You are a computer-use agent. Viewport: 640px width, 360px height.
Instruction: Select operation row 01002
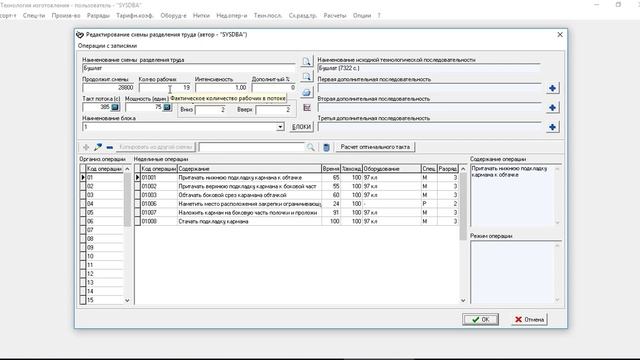(x=299, y=187)
